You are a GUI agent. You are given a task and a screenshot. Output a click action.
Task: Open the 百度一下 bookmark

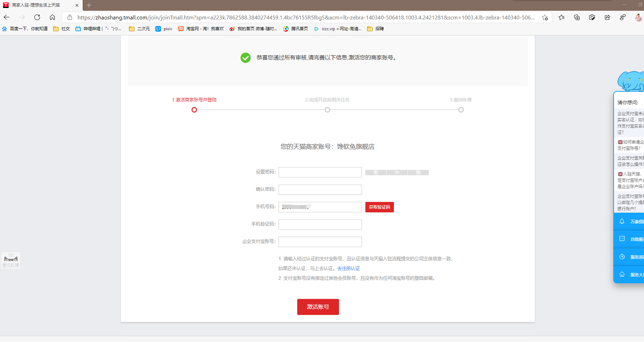25,29
